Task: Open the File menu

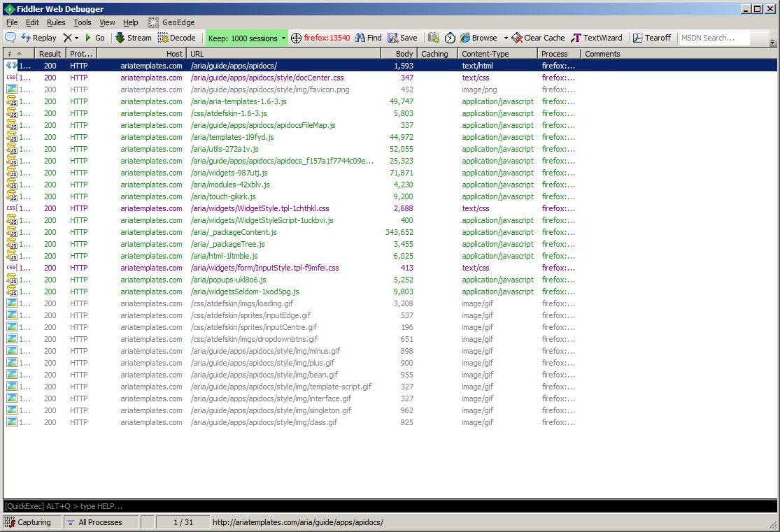Action: tap(12, 22)
